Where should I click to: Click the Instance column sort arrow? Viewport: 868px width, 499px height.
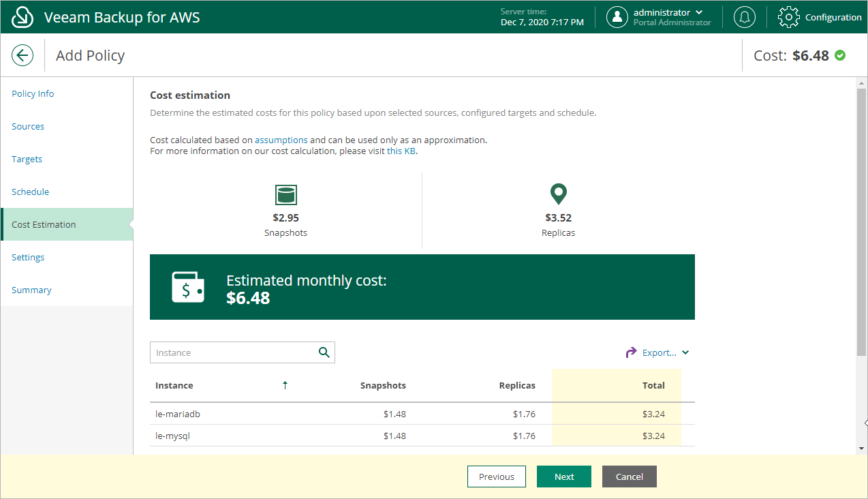pos(285,385)
